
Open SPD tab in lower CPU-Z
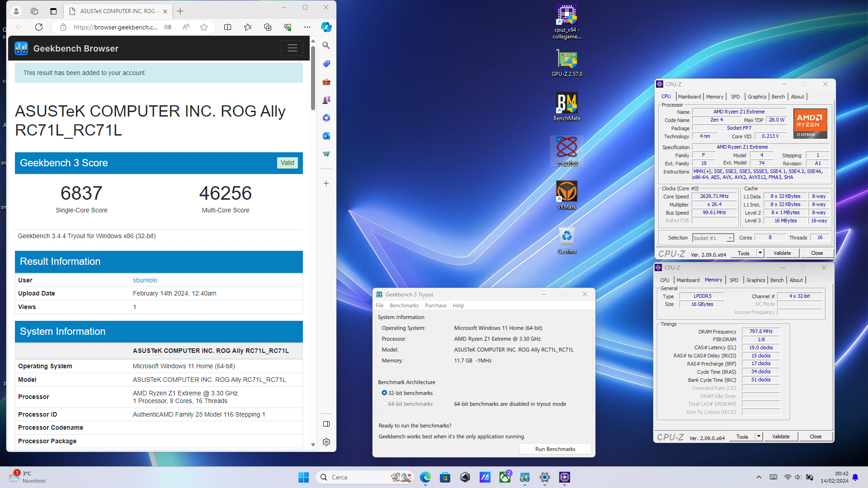(x=734, y=280)
